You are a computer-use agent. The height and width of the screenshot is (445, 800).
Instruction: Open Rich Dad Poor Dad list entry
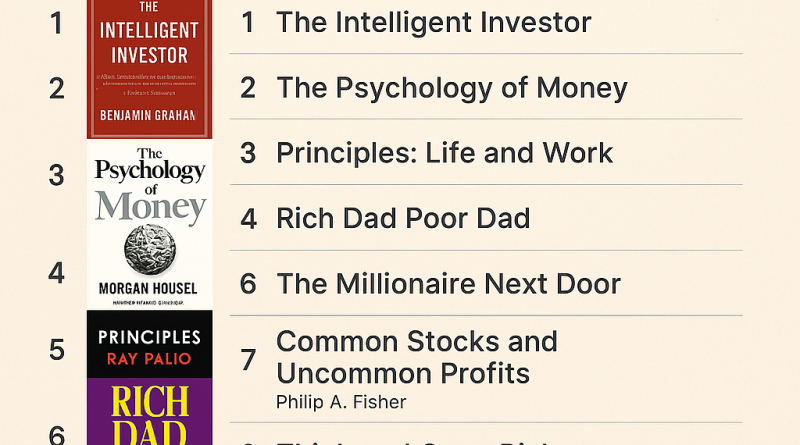pos(403,218)
